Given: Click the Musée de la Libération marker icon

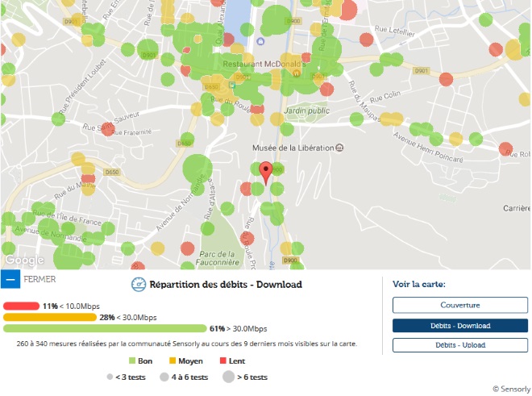Looking at the screenshot, I should [339, 148].
